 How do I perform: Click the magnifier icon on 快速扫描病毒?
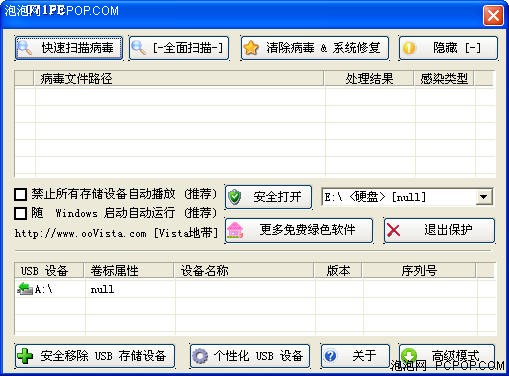25,48
